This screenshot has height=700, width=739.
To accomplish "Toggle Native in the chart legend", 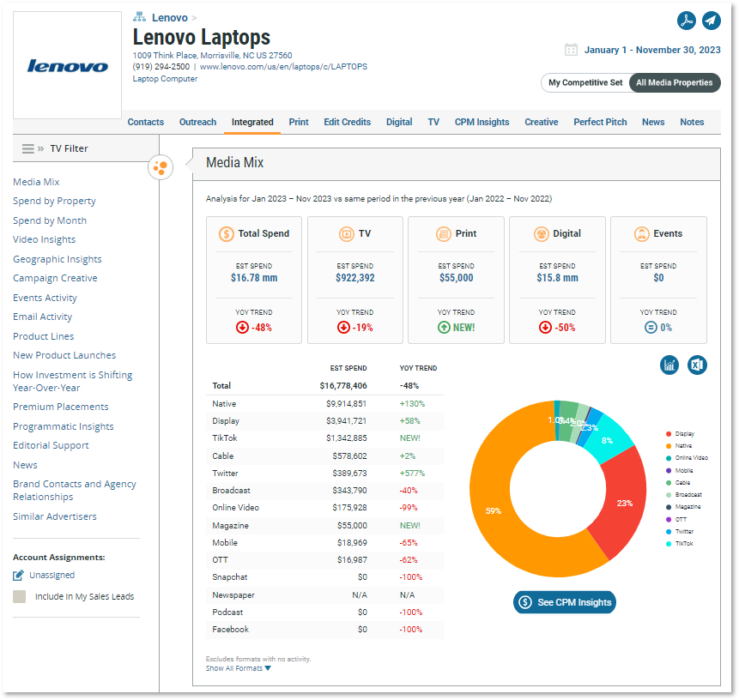I will (x=679, y=445).
